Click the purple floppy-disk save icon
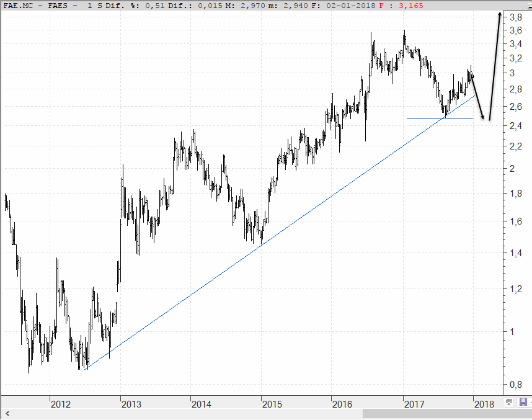The height and width of the screenshot is (420, 532). tap(523, 403)
